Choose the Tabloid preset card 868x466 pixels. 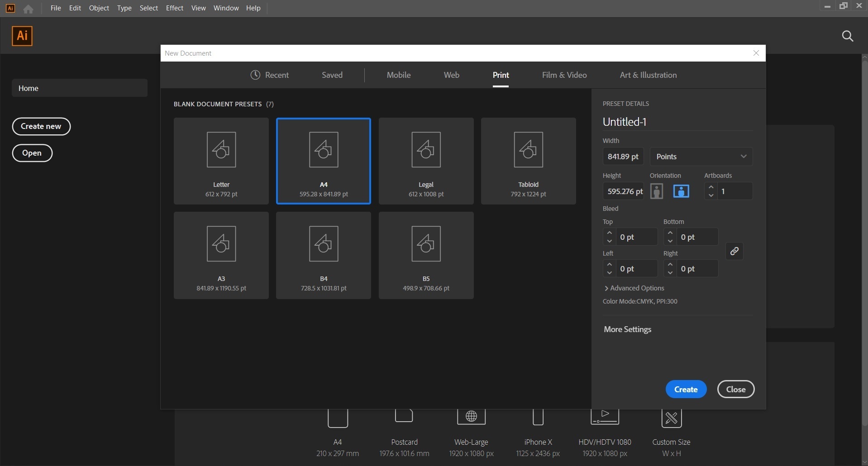528,161
